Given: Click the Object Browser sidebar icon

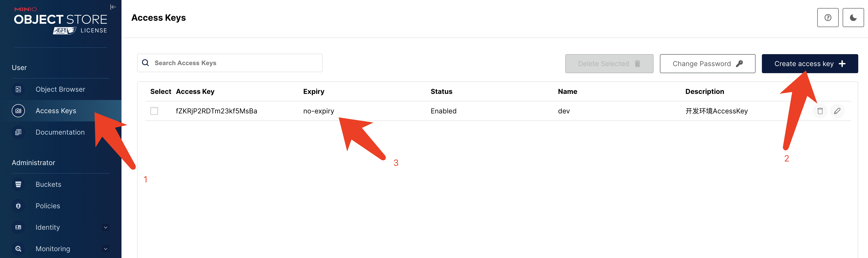Looking at the screenshot, I should coord(18,89).
